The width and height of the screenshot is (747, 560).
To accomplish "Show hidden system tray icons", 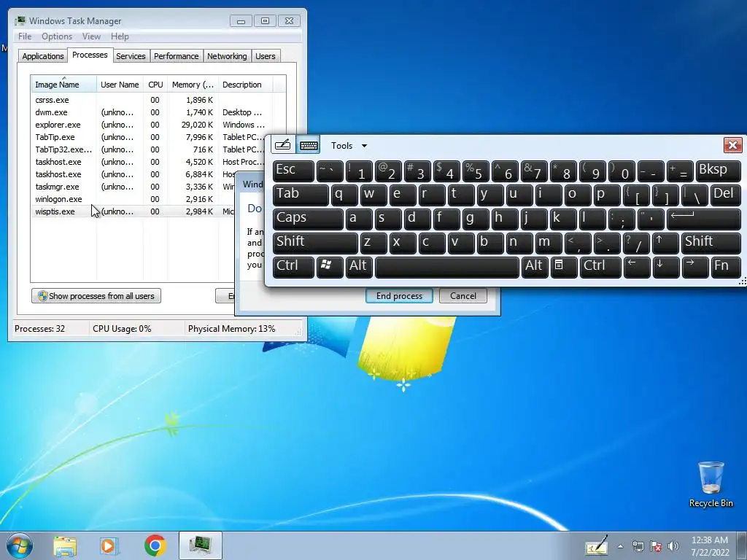I will [620, 546].
